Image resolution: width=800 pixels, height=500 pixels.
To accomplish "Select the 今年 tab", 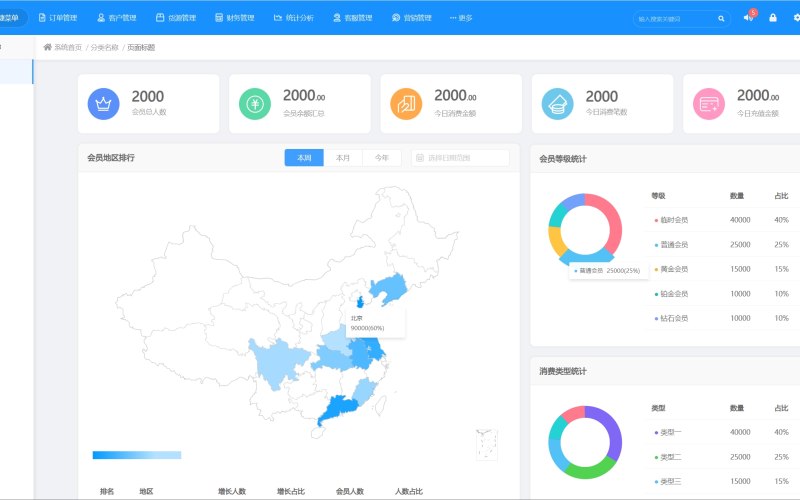I will (x=382, y=158).
